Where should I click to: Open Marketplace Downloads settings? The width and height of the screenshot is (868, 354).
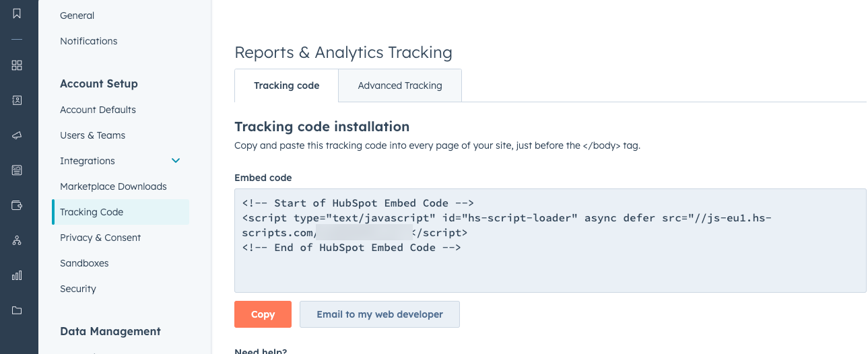pos(113,186)
